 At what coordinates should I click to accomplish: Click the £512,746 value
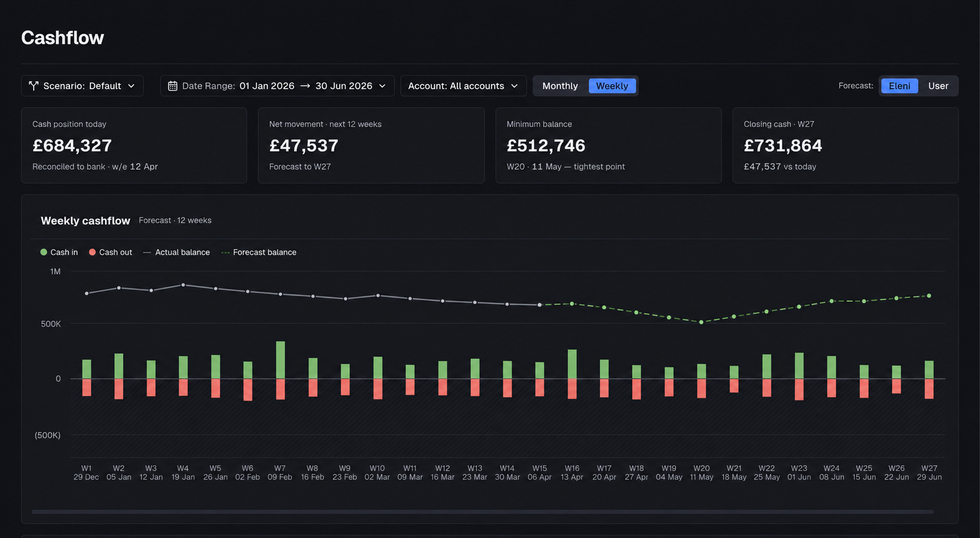[x=546, y=145]
